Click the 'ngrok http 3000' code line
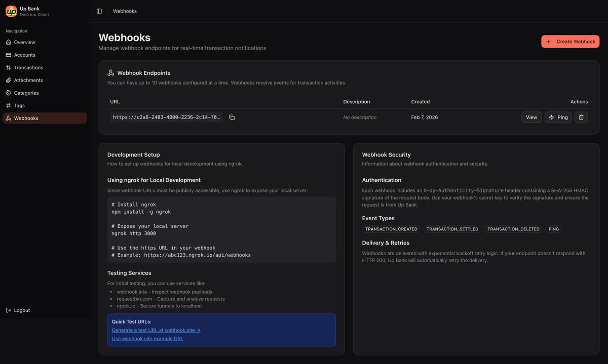 click(134, 233)
